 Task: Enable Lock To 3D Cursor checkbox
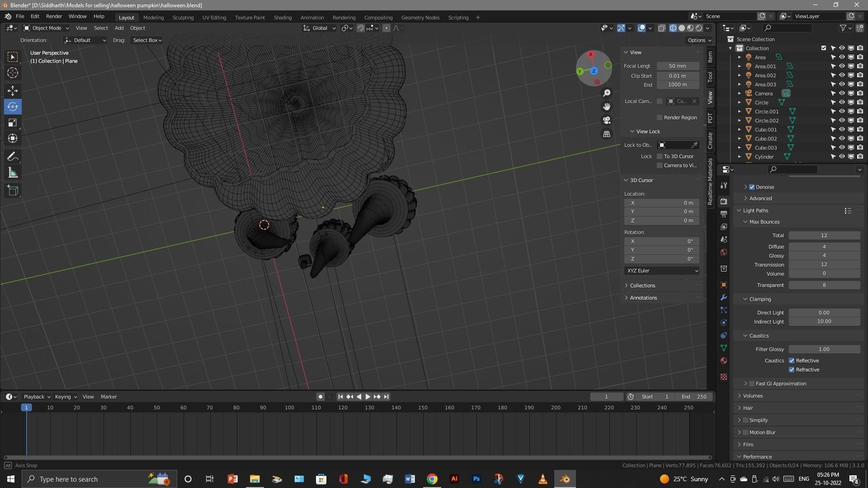[660, 156]
